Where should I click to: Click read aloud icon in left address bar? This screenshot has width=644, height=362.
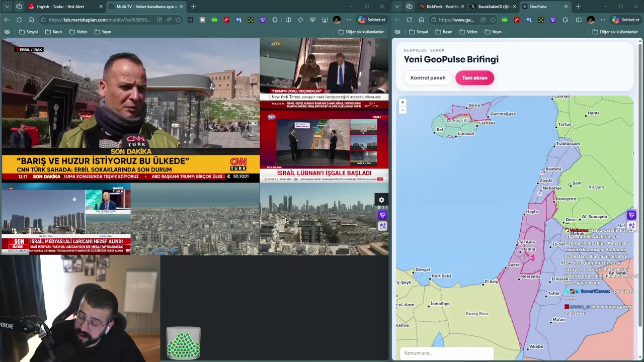point(169,20)
